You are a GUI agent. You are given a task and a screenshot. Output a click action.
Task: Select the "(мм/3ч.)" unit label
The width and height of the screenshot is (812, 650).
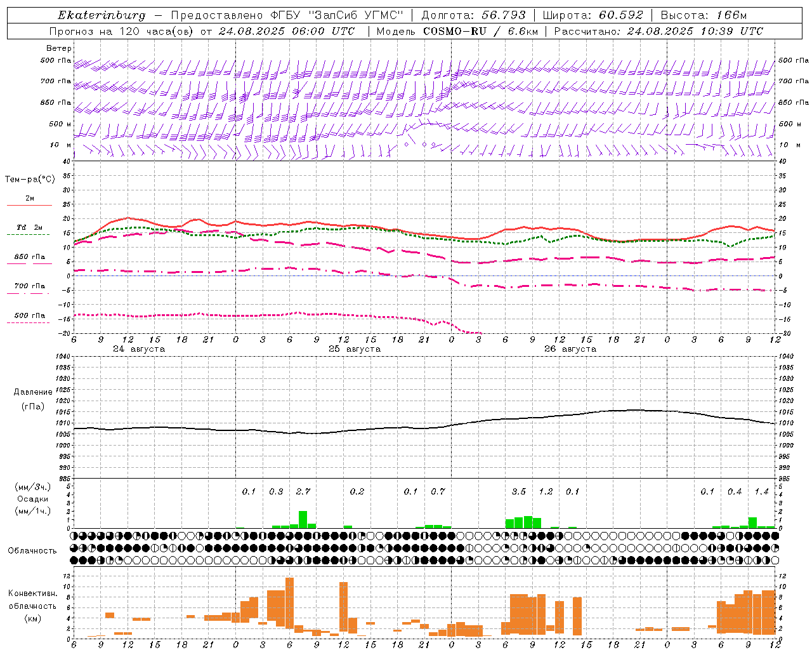pos(33,487)
